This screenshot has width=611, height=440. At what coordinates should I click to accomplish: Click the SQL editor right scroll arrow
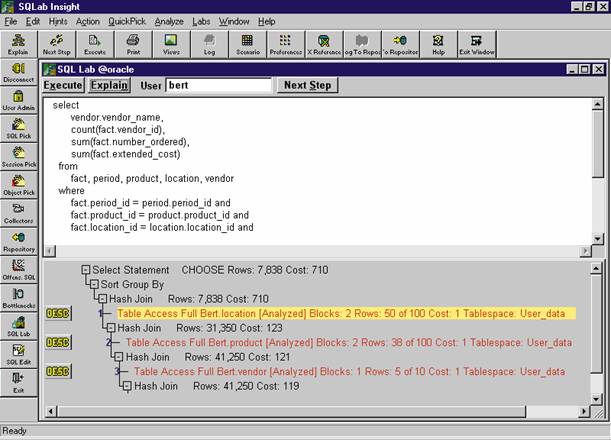click(x=585, y=251)
